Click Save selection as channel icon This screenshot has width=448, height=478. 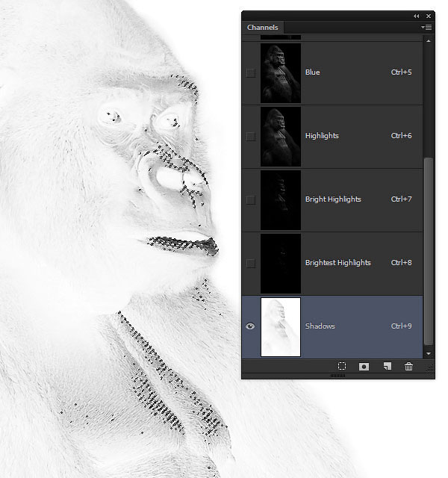pos(364,367)
